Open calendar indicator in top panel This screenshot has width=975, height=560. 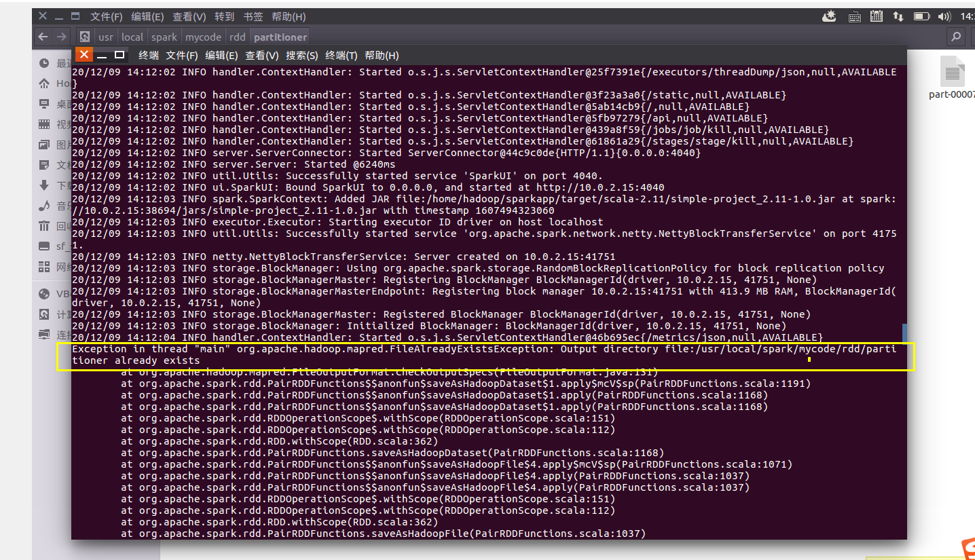pyautogui.click(x=877, y=16)
